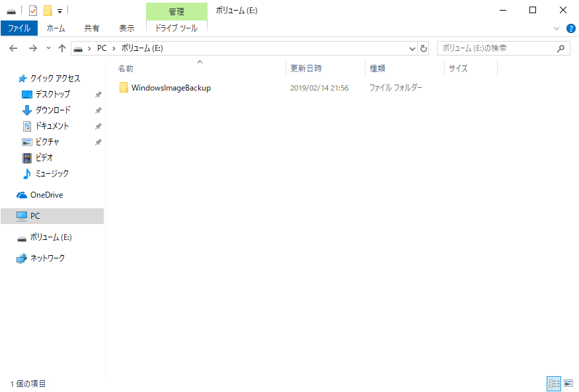
Task: Open ドキュメント in navigation pane
Action: tap(52, 126)
